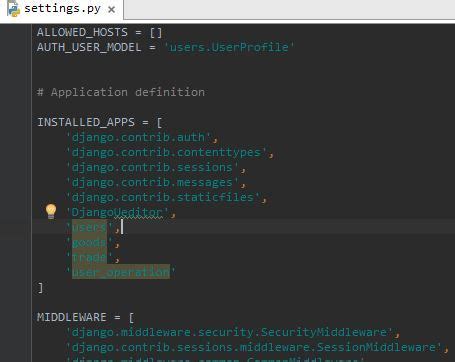
Task: Click the 'django.contrib.sessions' string
Action: 153,167
